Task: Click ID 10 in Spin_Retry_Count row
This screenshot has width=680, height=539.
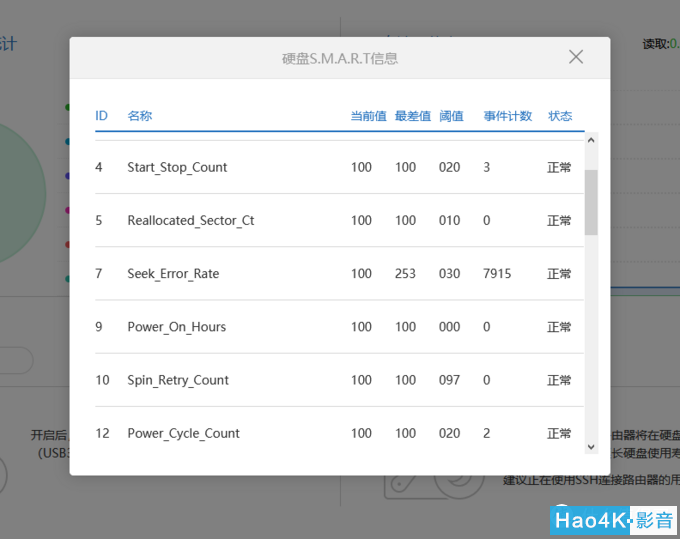Action: click(102, 380)
